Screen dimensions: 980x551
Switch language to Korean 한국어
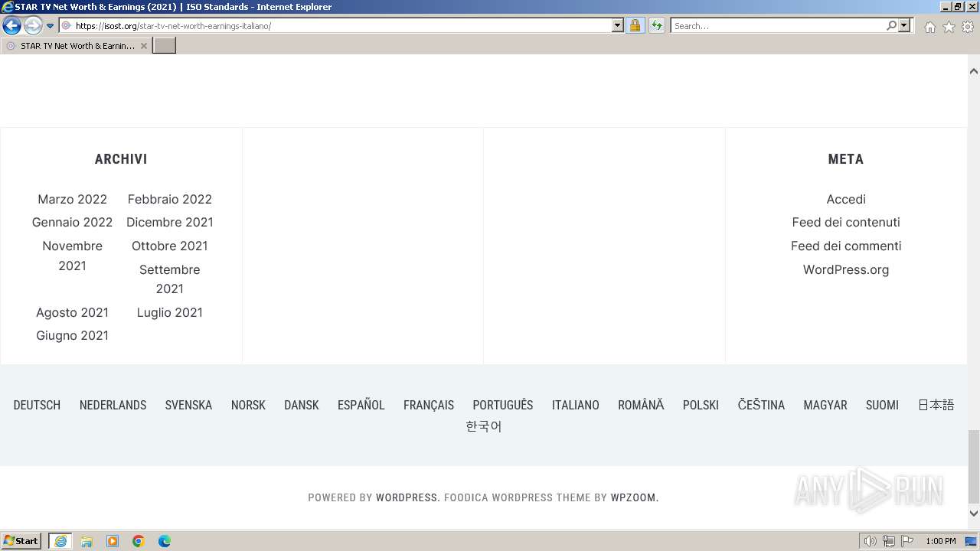[484, 426]
